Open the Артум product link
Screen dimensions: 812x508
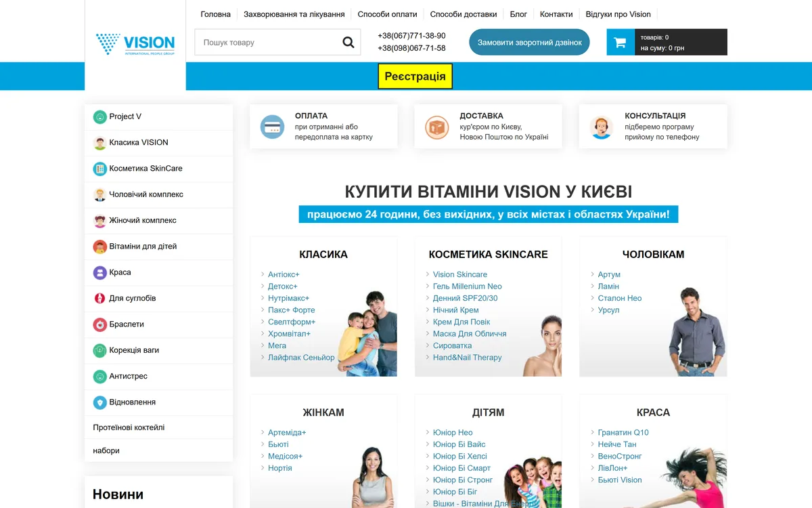(x=609, y=274)
